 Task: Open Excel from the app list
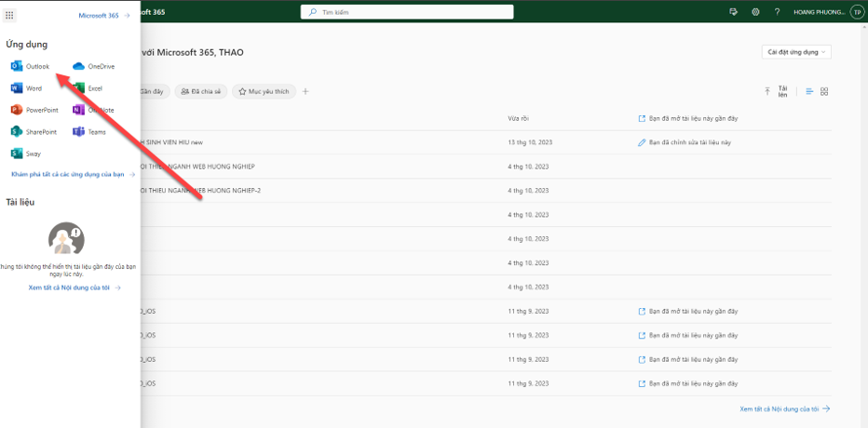click(x=88, y=87)
